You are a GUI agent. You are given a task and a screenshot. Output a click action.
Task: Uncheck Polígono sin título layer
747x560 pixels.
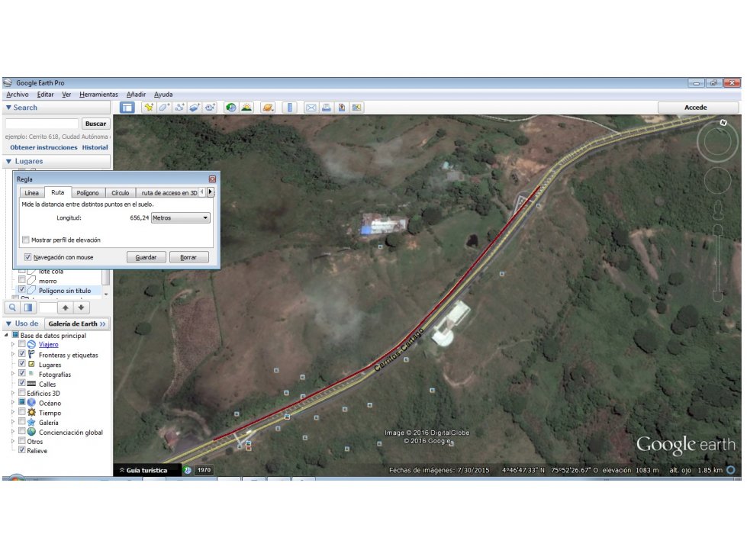tap(22, 289)
